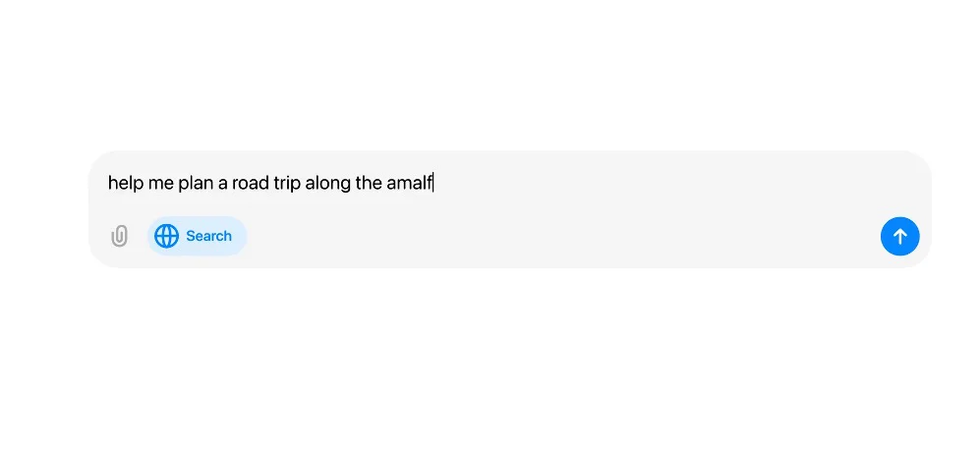
Task: Click the "Search" label text
Action: [x=208, y=236]
